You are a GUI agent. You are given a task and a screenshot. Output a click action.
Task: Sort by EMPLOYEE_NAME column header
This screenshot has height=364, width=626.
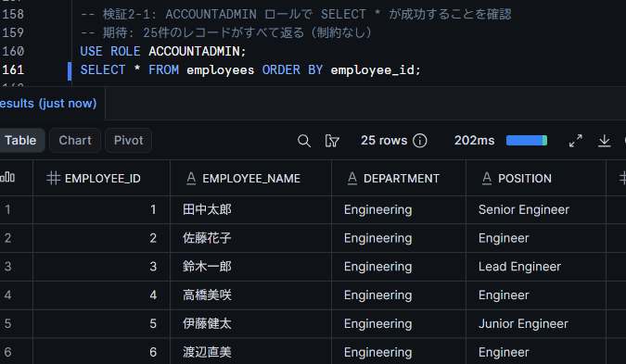(251, 178)
